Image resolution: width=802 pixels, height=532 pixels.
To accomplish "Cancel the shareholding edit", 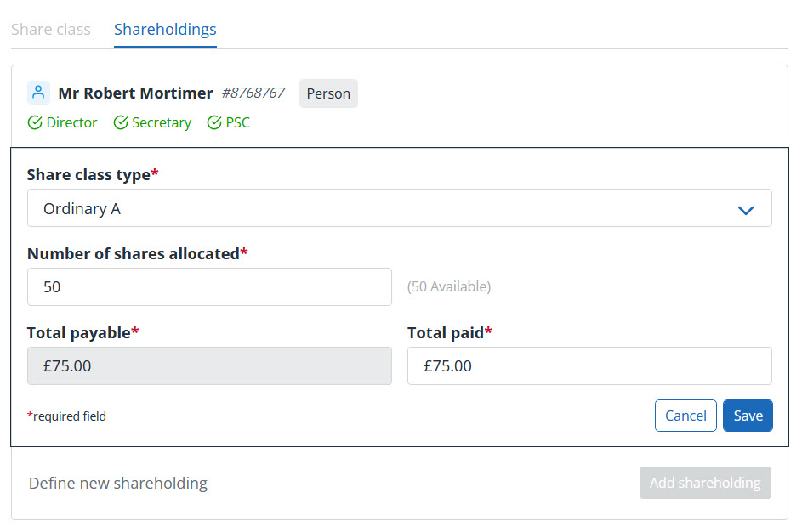I will point(685,416).
